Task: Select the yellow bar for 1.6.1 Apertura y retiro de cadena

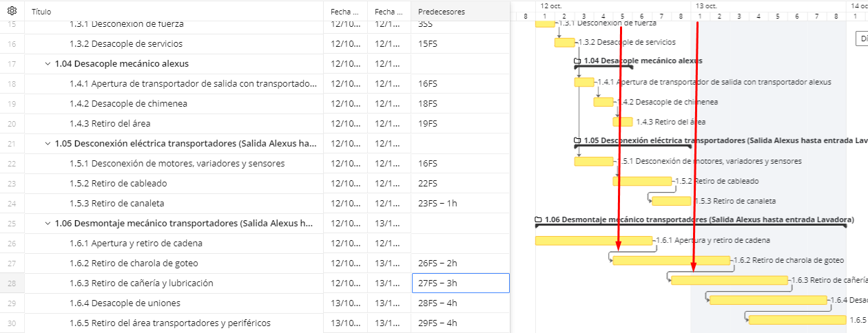Action: (x=592, y=241)
